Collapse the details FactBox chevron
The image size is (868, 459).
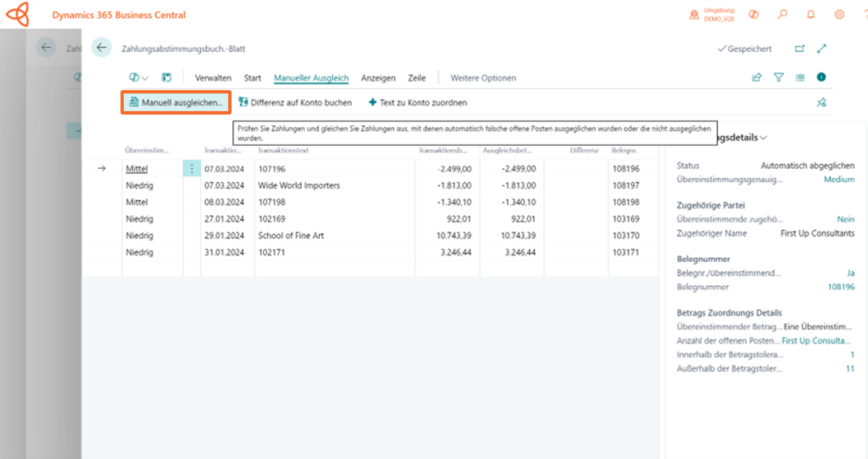click(764, 137)
